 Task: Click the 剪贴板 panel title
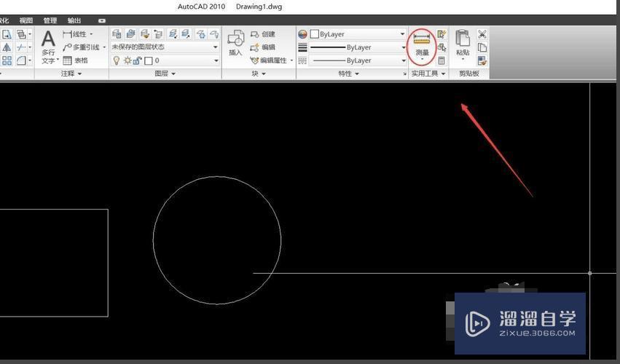point(469,74)
